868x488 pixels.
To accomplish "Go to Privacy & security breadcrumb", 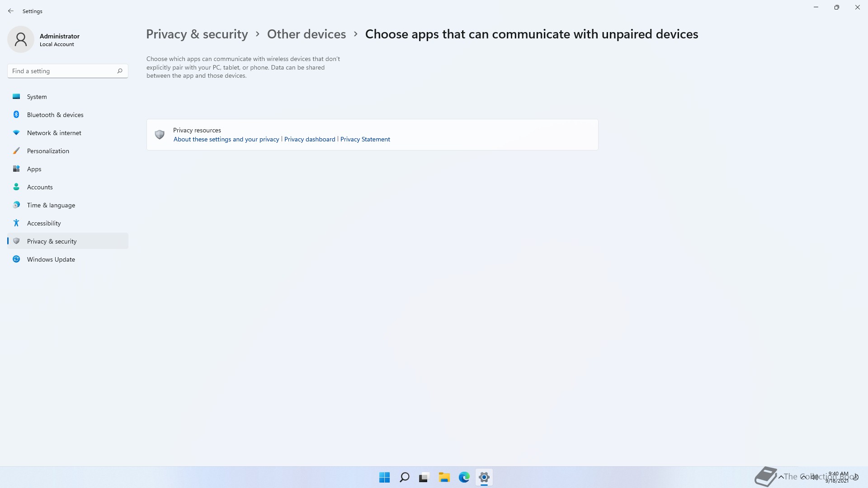I will click(197, 34).
